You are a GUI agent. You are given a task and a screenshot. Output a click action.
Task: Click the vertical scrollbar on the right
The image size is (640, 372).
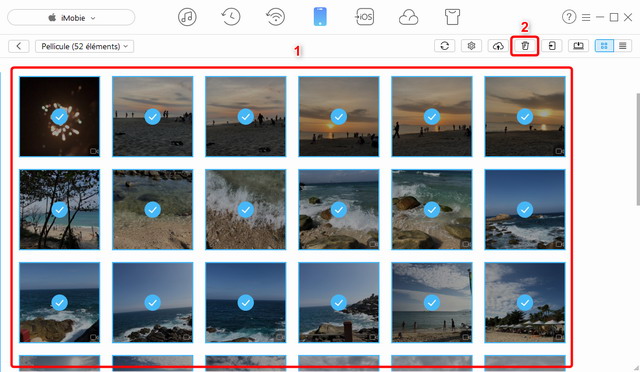point(638,149)
